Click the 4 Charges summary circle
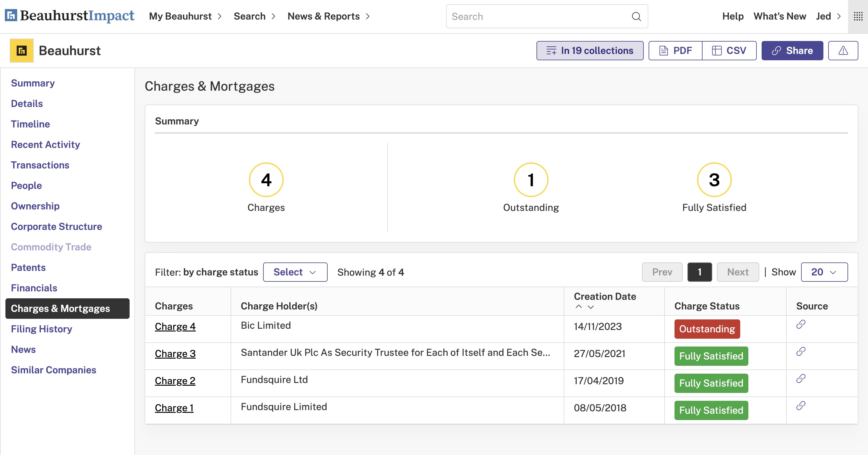The width and height of the screenshot is (868, 455). [266, 180]
